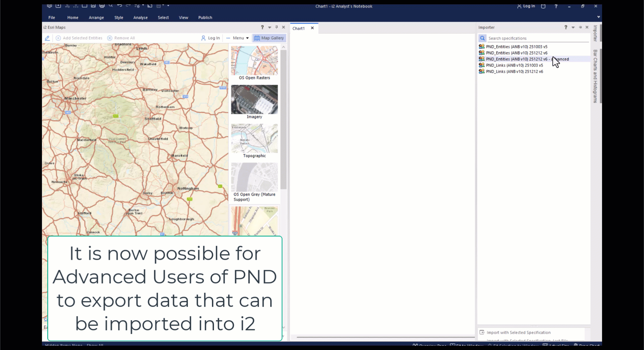Viewport: 644px width, 350px height.
Task: Focus the Search specifications field
Action: [537, 38]
